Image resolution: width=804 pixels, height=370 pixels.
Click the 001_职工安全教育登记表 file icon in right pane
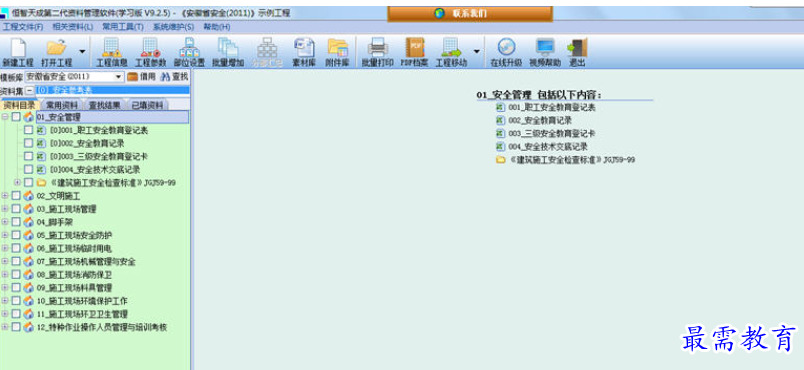[x=500, y=107]
